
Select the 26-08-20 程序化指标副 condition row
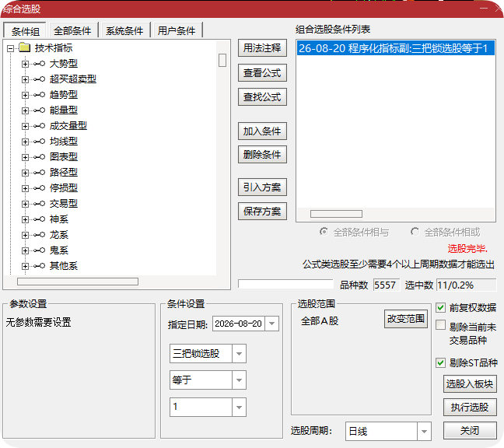pos(395,48)
